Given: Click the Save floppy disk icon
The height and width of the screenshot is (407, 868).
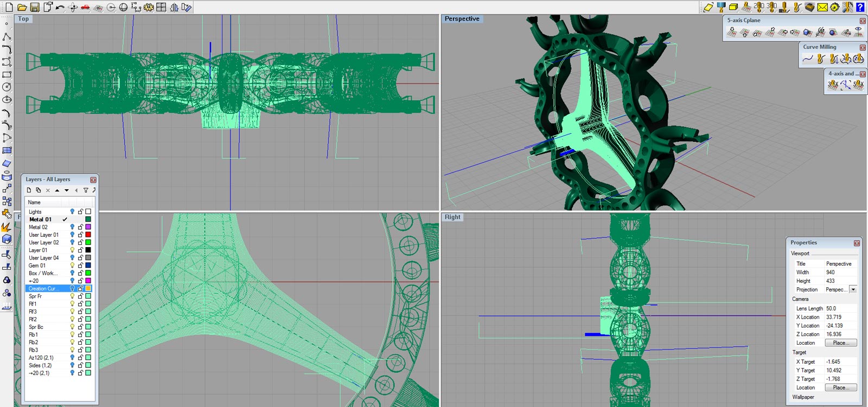Looking at the screenshot, I should coord(35,7).
